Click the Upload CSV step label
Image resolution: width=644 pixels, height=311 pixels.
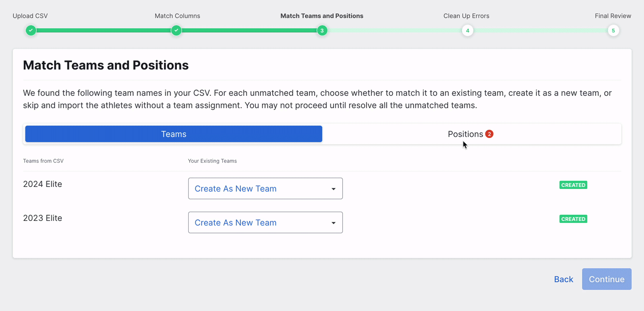[30, 16]
